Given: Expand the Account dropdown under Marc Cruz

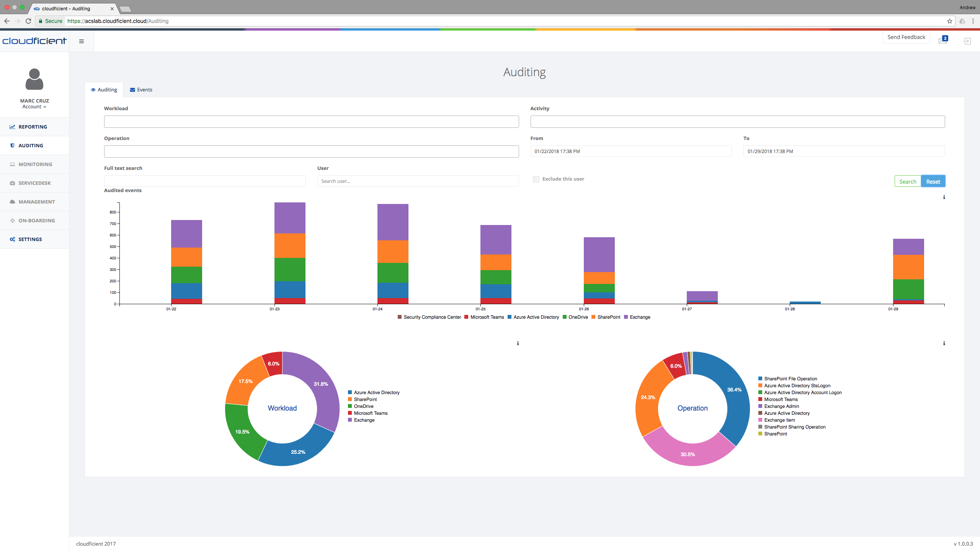Looking at the screenshot, I should click(x=34, y=106).
